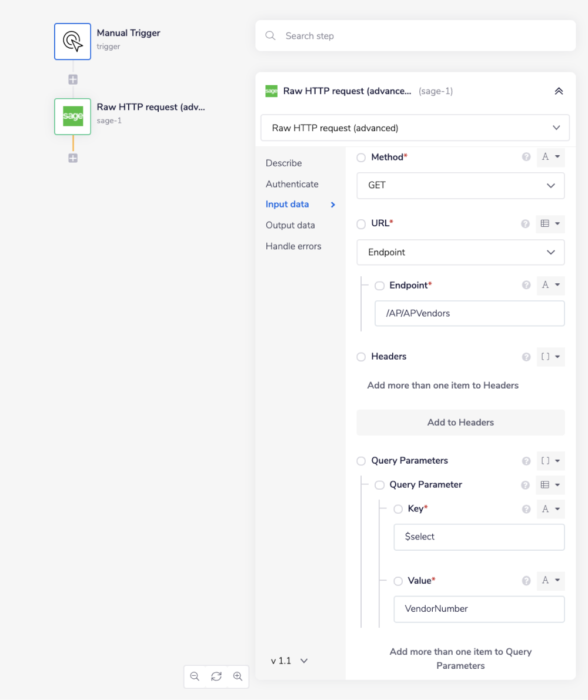Select the Query Parameters radio button
Viewport: 588px width, 700px height.
point(361,461)
